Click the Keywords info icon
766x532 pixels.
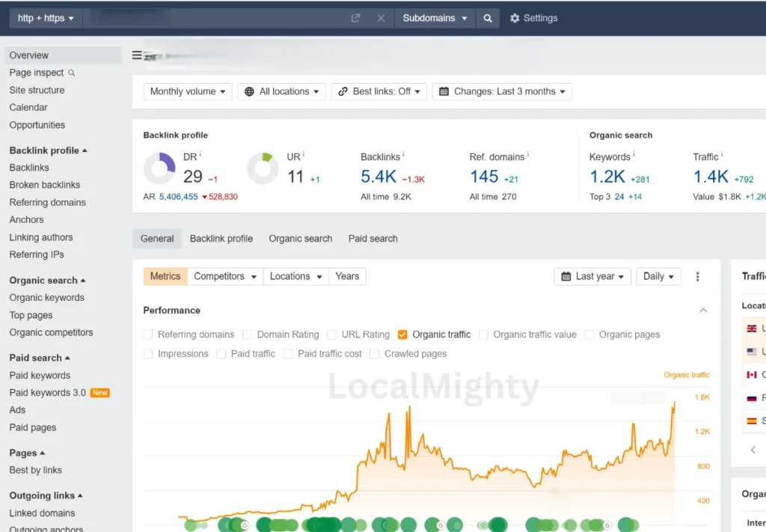pos(634,154)
